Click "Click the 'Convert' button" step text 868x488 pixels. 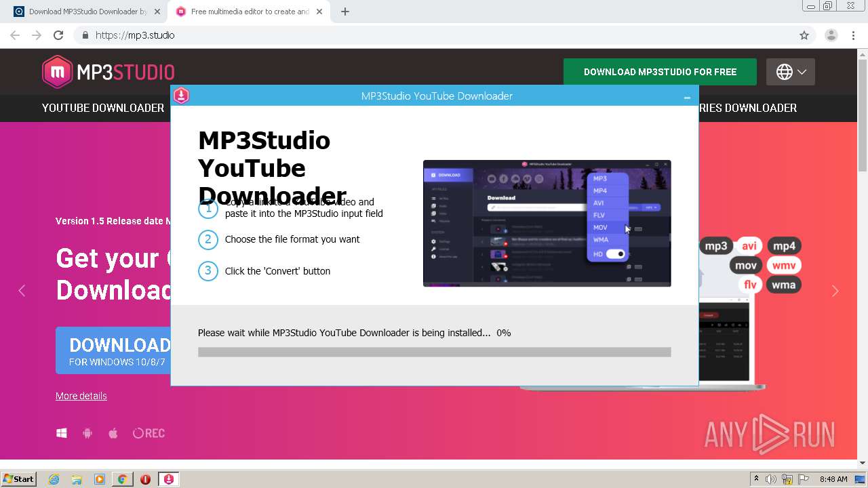pyautogui.click(x=278, y=271)
